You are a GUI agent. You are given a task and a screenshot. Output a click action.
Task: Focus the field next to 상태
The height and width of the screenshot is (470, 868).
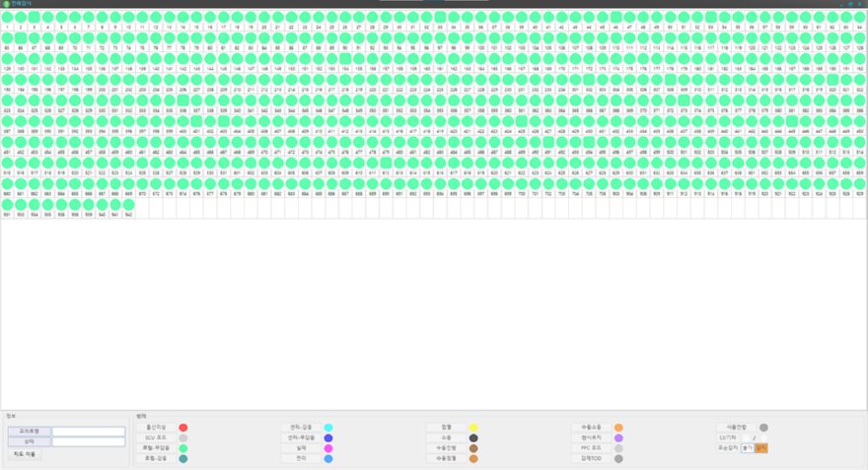[89, 441]
